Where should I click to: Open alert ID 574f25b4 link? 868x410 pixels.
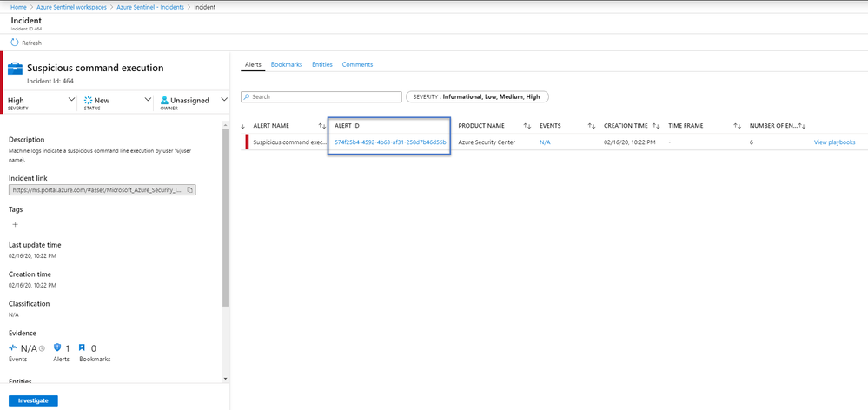[x=390, y=142]
